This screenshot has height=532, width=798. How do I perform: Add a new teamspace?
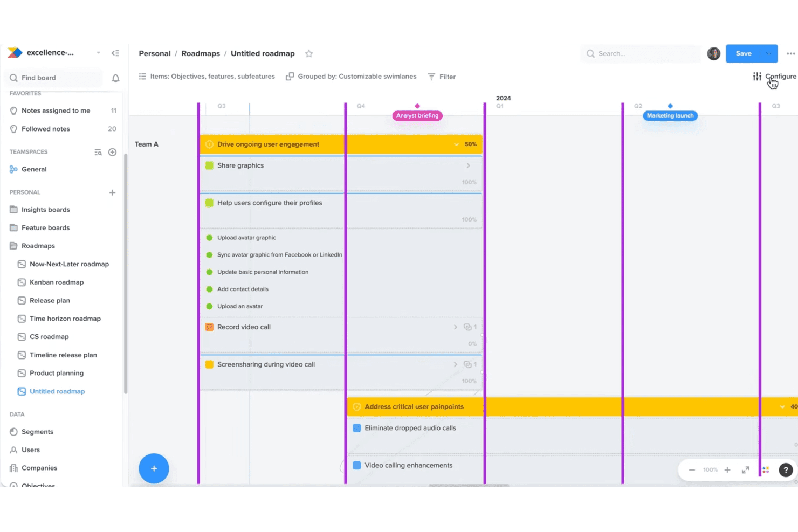point(112,152)
